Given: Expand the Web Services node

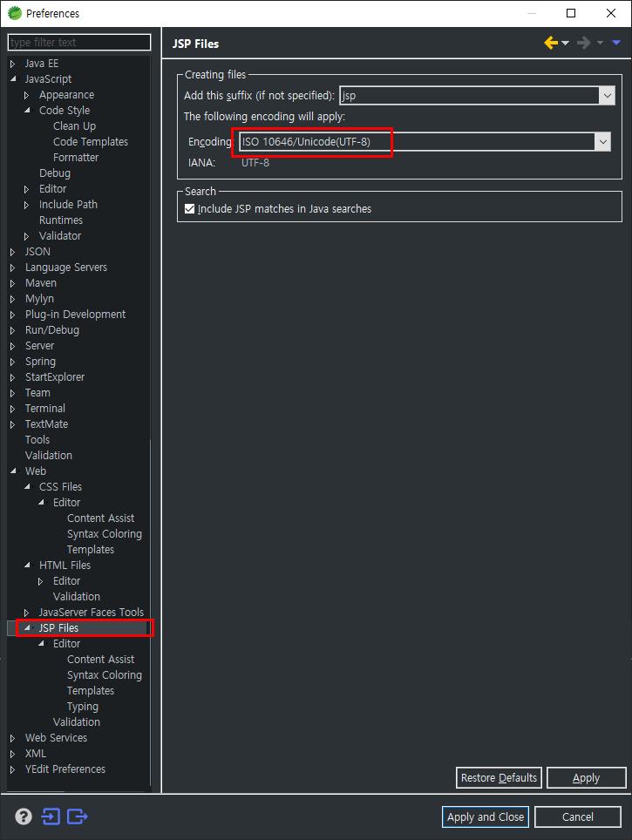Looking at the screenshot, I should (13, 738).
